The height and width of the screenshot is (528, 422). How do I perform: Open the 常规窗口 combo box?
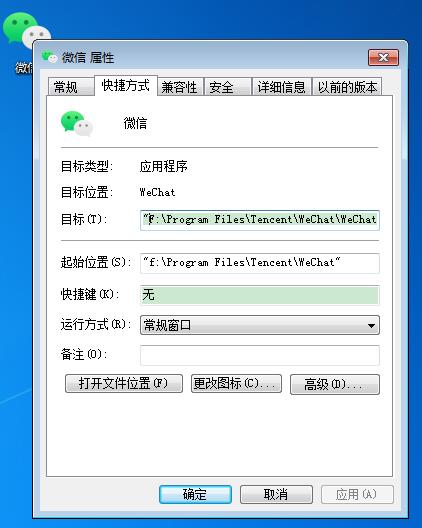pos(260,325)
